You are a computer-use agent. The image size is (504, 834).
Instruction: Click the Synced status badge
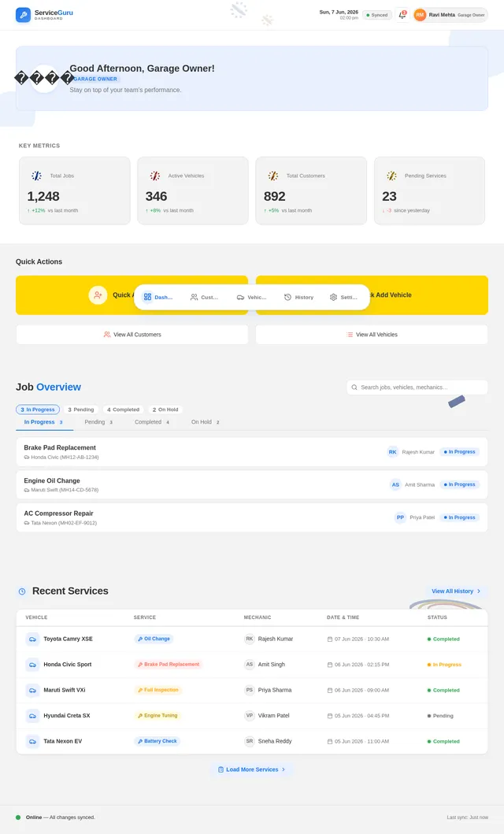[377, 15]
